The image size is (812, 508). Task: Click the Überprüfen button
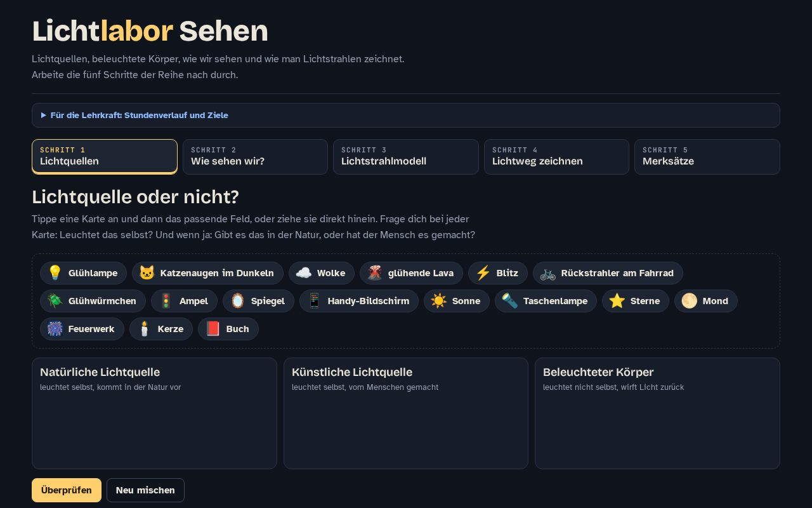coord(67,490)
